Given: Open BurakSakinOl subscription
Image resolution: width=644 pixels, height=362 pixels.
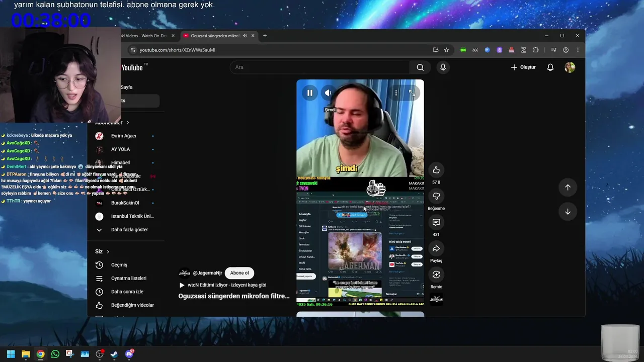Looking at the screenshot, I should click(125, 203).
